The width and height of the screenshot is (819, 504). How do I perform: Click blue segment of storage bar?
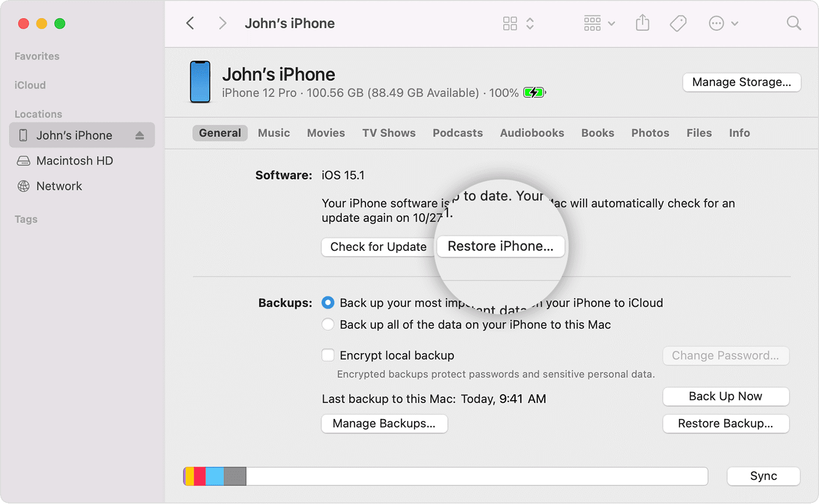pyautogui.click(x=215, y=476)
